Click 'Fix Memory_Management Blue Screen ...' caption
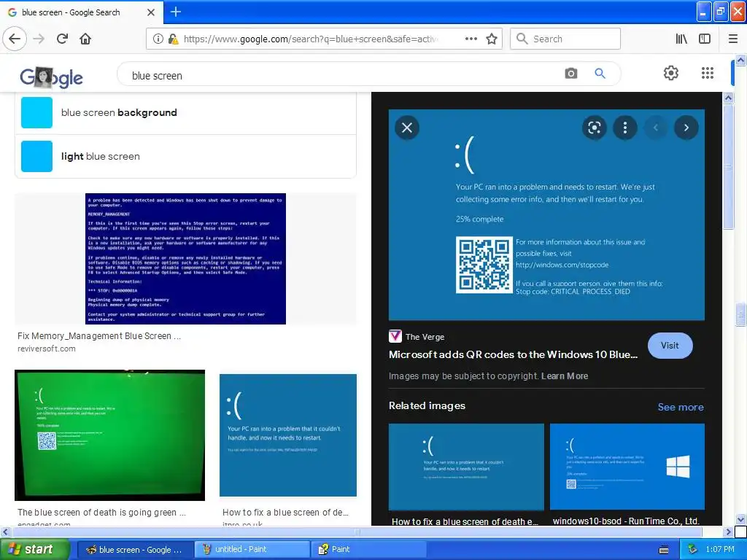 point(99,336)
